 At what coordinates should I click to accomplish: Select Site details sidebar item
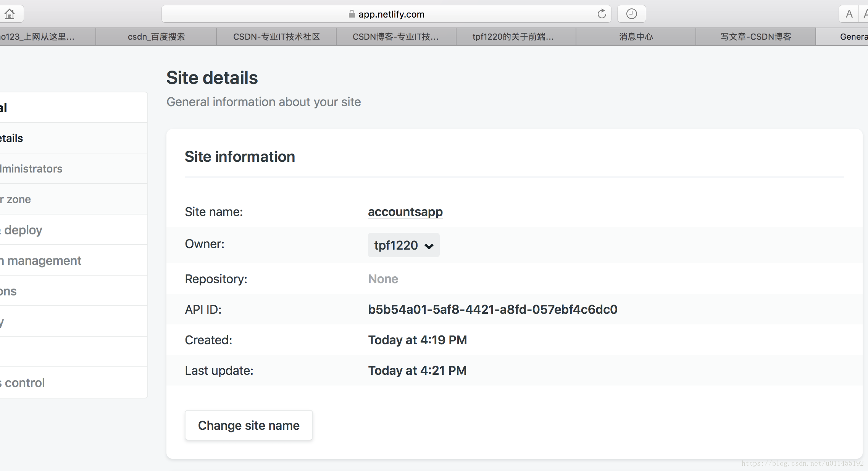[11, 138]
